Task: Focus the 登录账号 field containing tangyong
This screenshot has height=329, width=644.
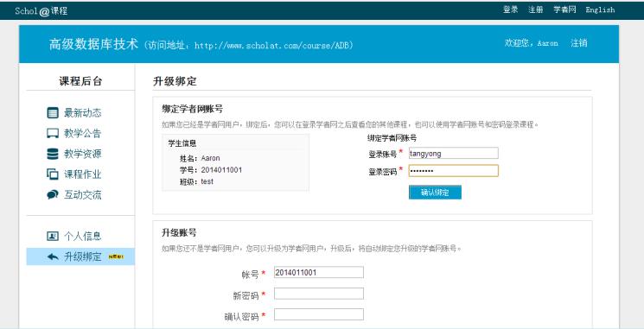Action: (454, 153)
